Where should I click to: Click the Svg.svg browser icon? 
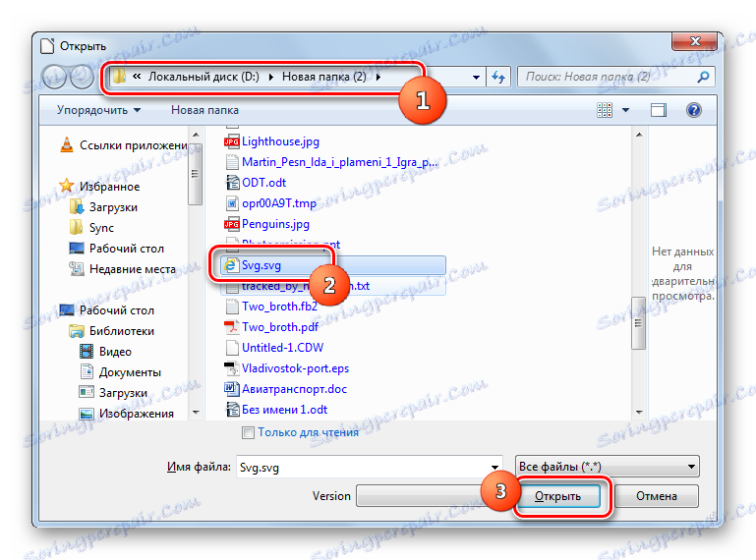[232, 265]
